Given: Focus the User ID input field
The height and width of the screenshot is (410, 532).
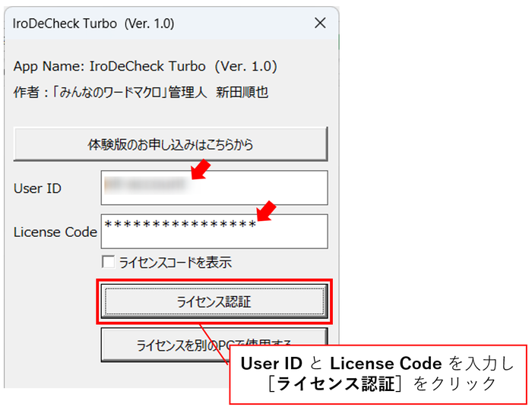Looking at the screenshot, I should coord(214,188).
